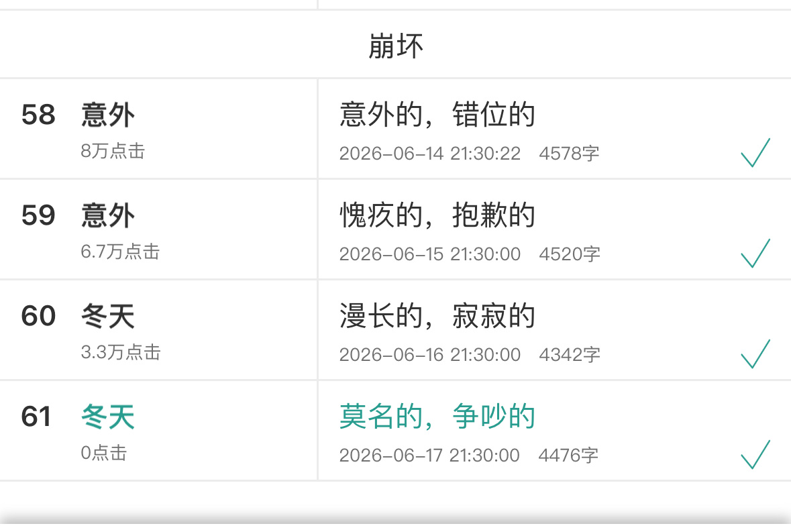Viewport: 791px width, 532px height.
Task: Click the date 2026-06-16 21:30:00
Action: tap(430, 354)
